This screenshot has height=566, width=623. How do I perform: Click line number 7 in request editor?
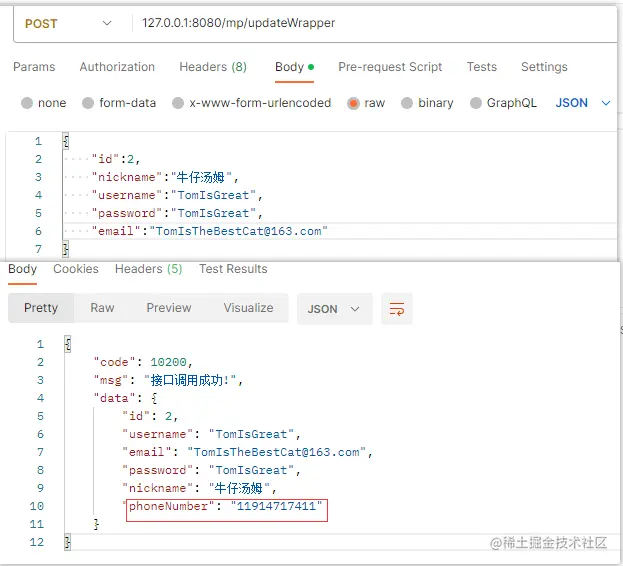[39, 249]
